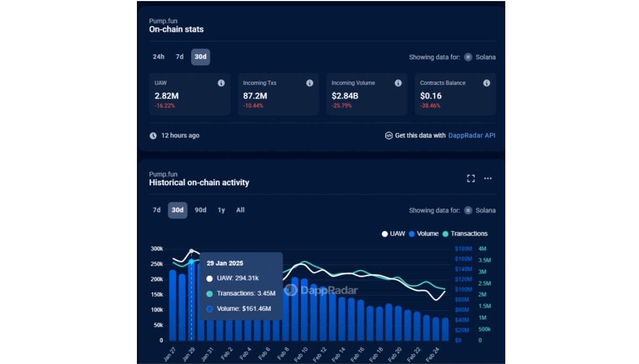
Task: Click the -10.44% transactions change
Action: click(254, 106)
